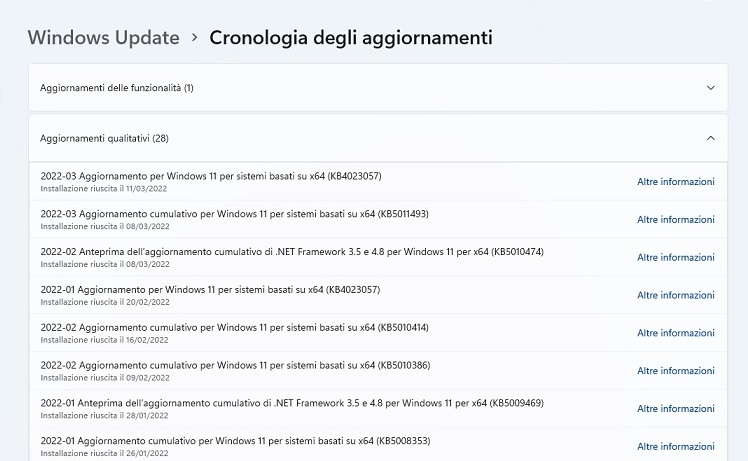
Task: Select 2022-02 cumulative update KB5010414 entry
Action: [x=378, y=333]
